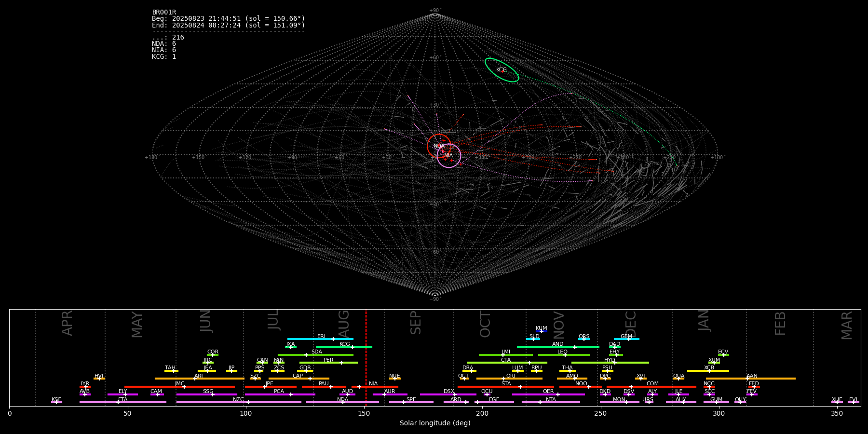Click the URS shower label
The width and height of the screenshot is (868, 434).
click(648, 400)
